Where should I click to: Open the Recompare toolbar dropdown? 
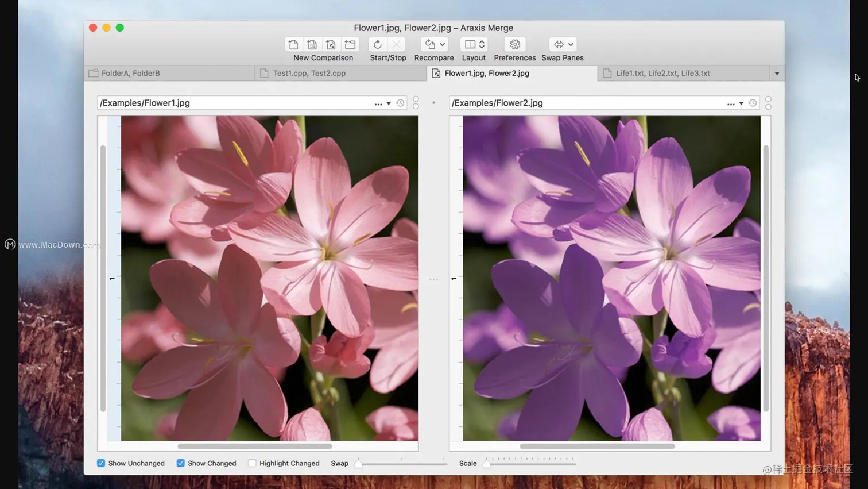(x=434, y=44)
